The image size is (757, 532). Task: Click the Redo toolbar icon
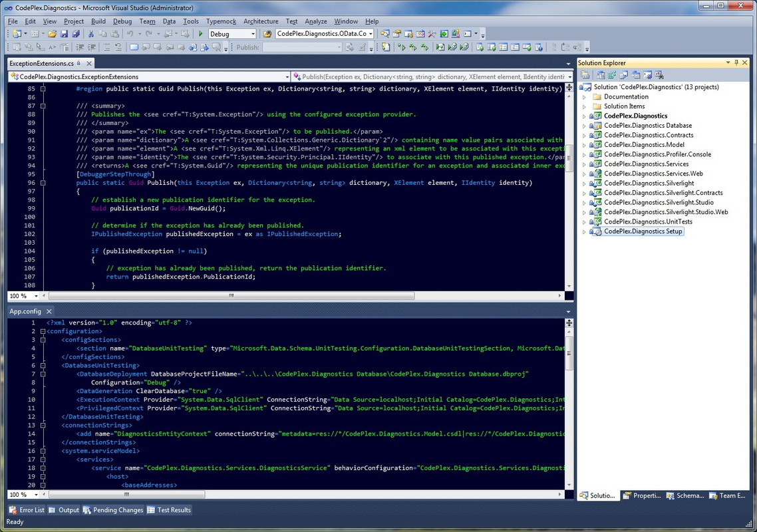149,34
